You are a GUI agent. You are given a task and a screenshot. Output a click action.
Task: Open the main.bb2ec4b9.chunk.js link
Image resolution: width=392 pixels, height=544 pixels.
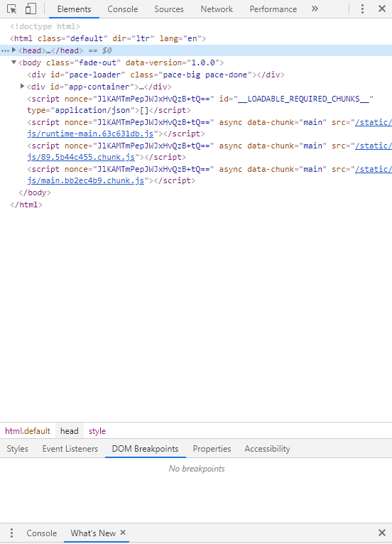pos(85,181)
